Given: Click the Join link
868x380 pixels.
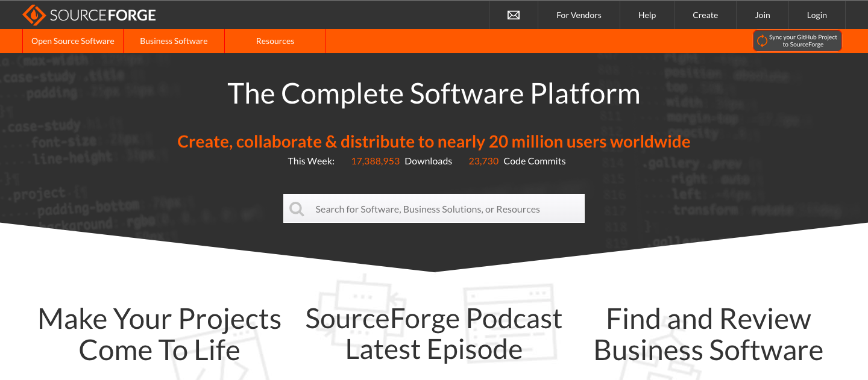Looking at the screenshot, I should 763,15.
